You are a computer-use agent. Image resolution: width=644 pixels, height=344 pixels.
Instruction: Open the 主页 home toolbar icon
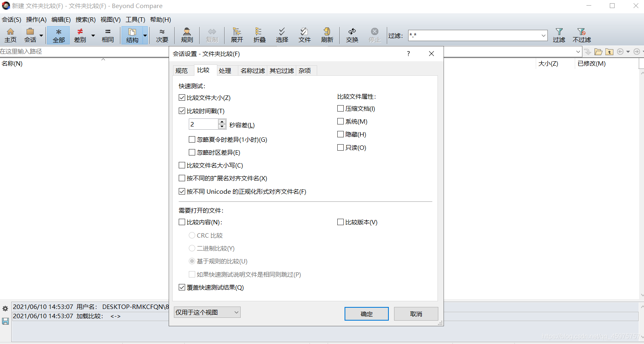10,35
